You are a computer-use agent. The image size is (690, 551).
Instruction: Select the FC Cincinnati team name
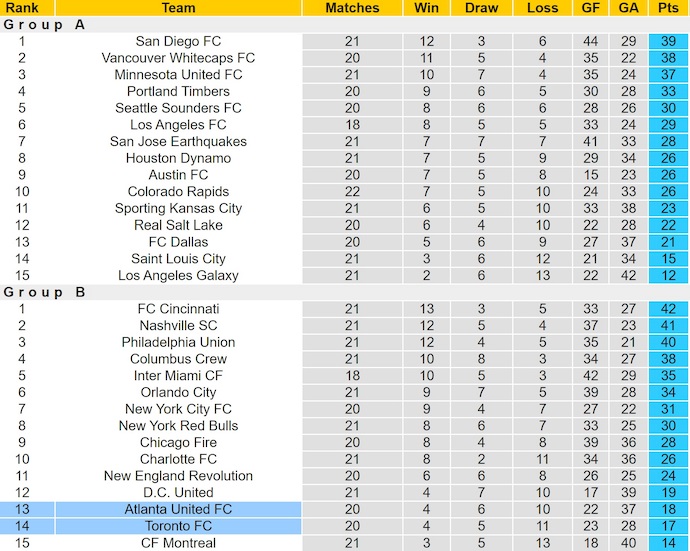[178, 309]
